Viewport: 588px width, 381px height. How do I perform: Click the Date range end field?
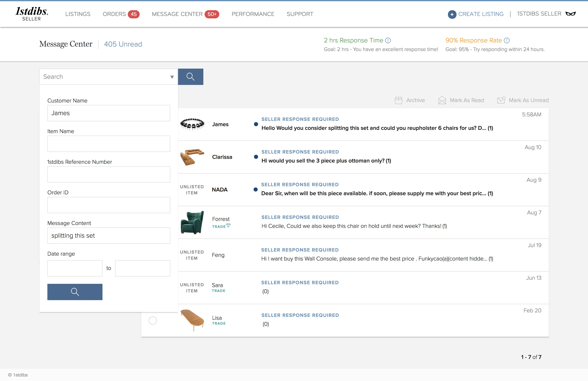point(143,268)
